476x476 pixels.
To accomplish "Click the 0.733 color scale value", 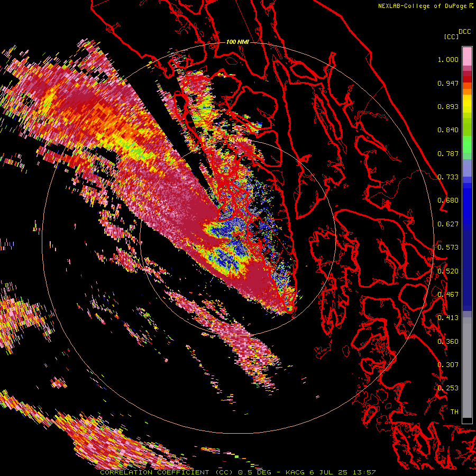I will tap(448, 177).
